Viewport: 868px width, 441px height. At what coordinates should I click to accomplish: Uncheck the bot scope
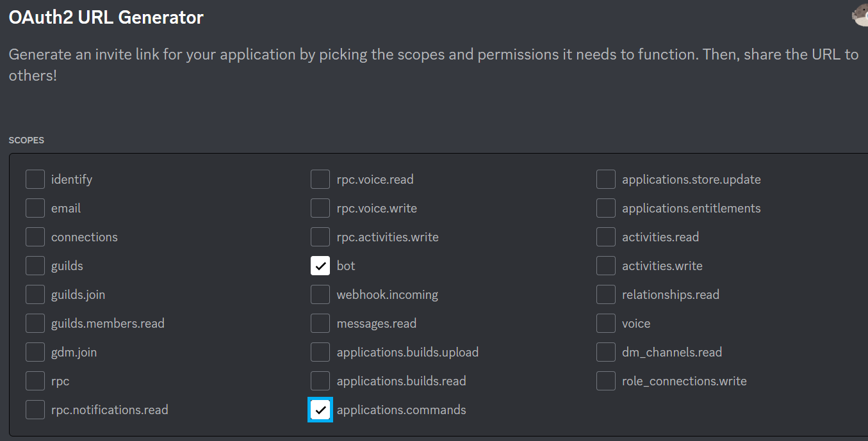(320, 266)
